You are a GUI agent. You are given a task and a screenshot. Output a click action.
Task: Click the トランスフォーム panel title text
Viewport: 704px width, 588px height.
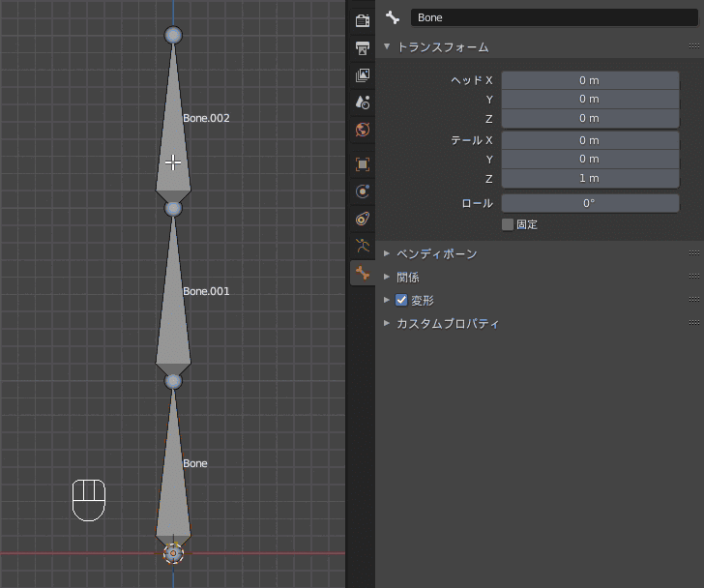443,47
